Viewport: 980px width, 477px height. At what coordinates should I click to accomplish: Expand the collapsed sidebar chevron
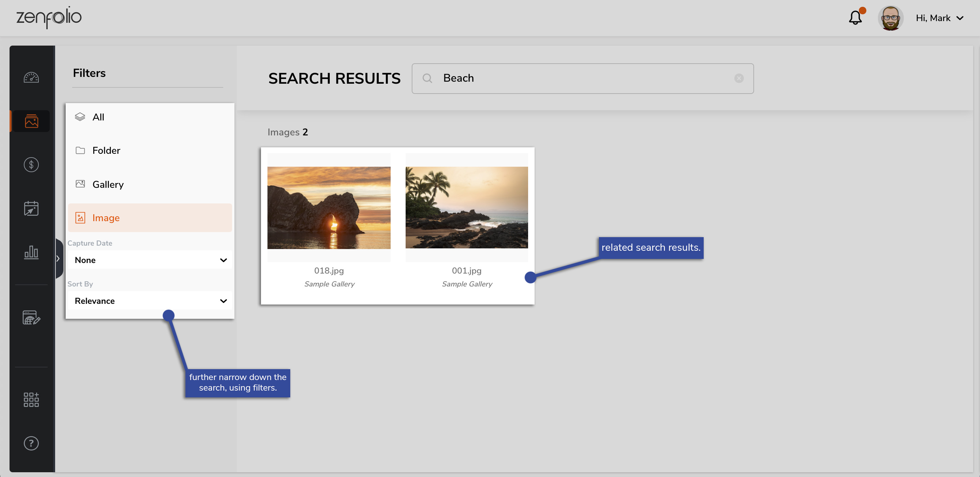[x=58, y=259]
